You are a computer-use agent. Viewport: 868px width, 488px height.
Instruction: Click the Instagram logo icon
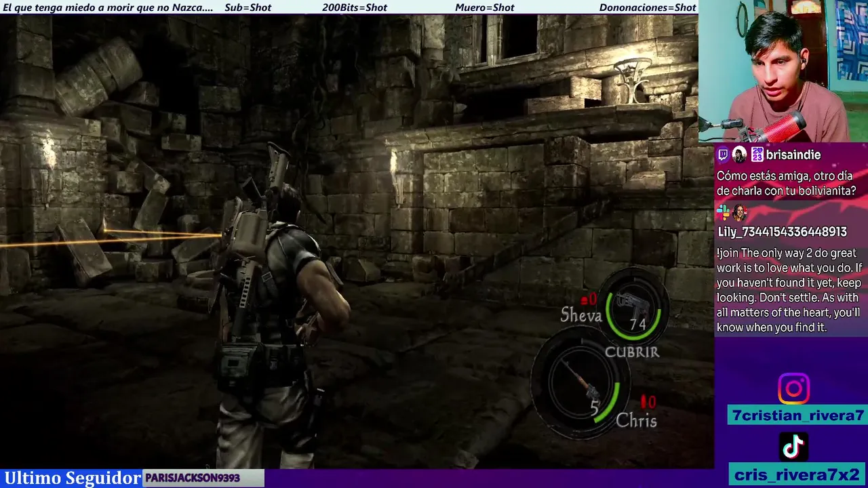pos(793,389)
